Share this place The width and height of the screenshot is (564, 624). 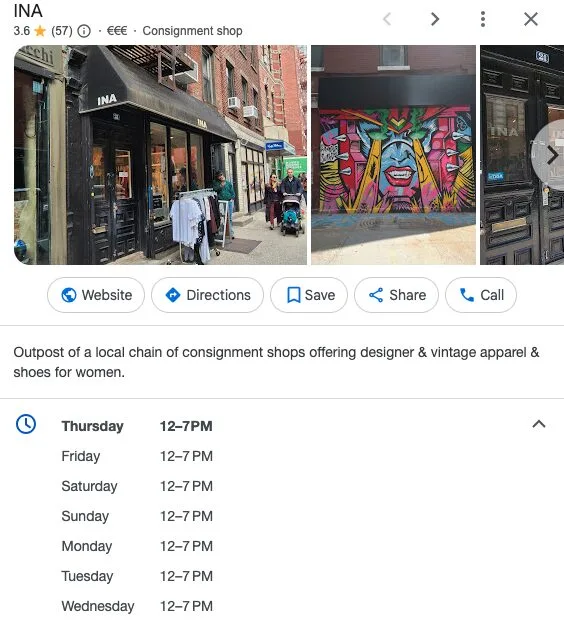click(396, 295)
